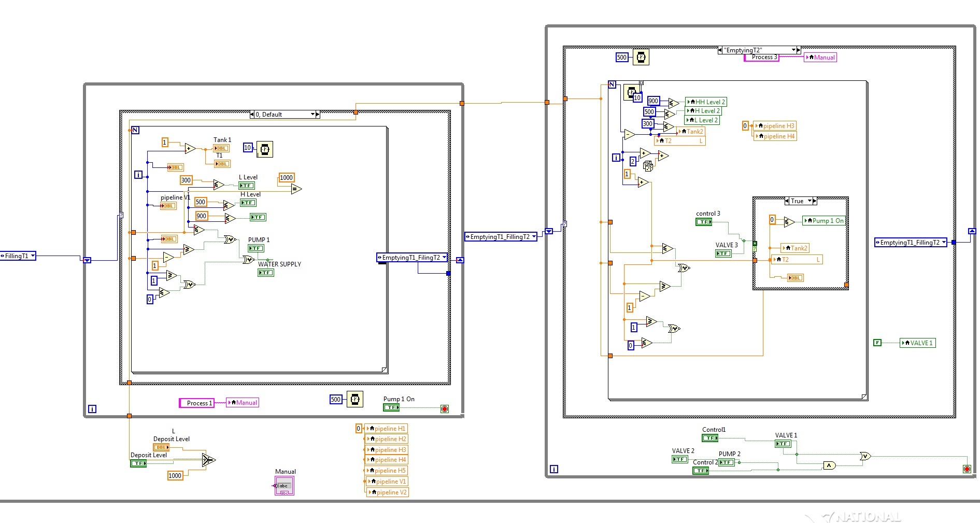Viewport: 980px width, 523px height.
Task: Expand the "0, Default" case selector list
Action: (313, 115)
